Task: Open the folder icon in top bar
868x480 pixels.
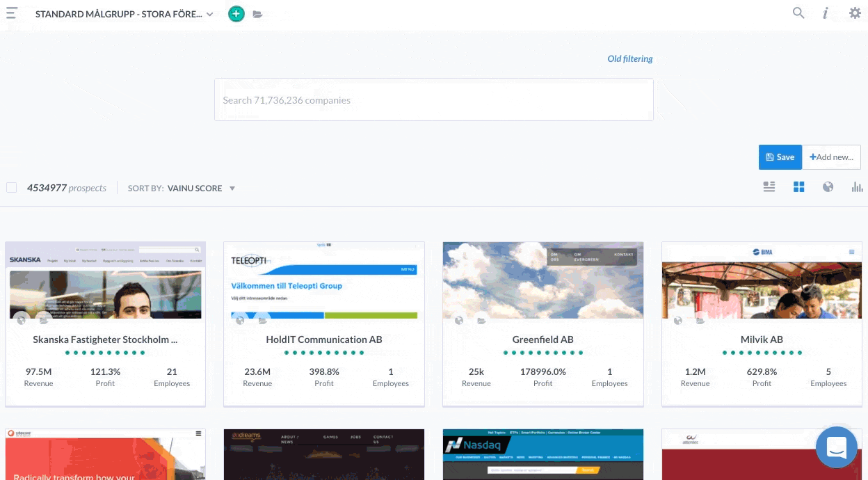Action: (x=258, y=14)
